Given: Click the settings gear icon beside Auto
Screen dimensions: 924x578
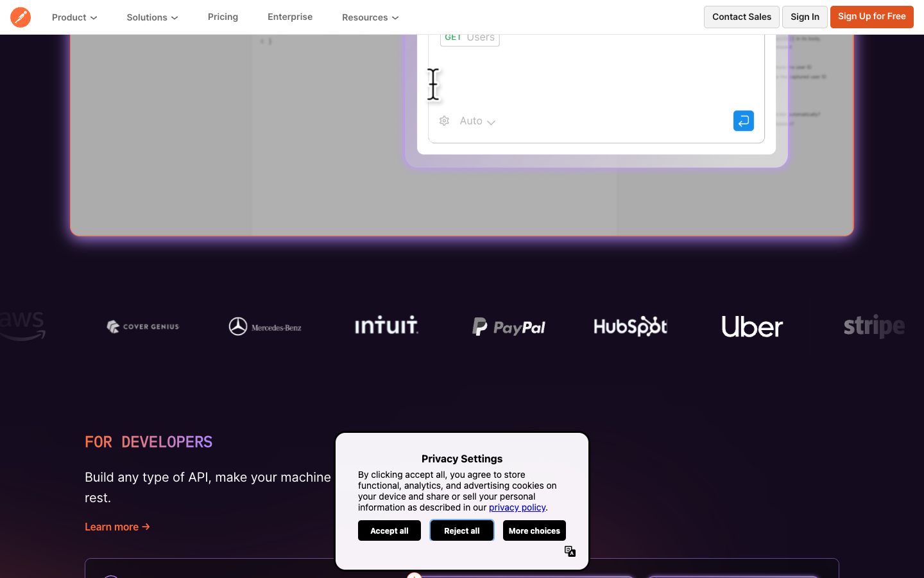Looking at the screenshot, I should [x=444, y=121].
